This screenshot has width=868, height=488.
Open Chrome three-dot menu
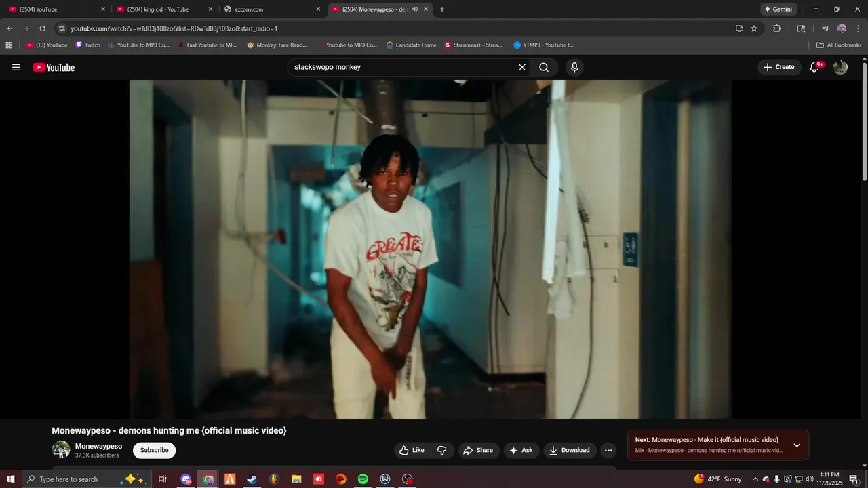[859, 28]
